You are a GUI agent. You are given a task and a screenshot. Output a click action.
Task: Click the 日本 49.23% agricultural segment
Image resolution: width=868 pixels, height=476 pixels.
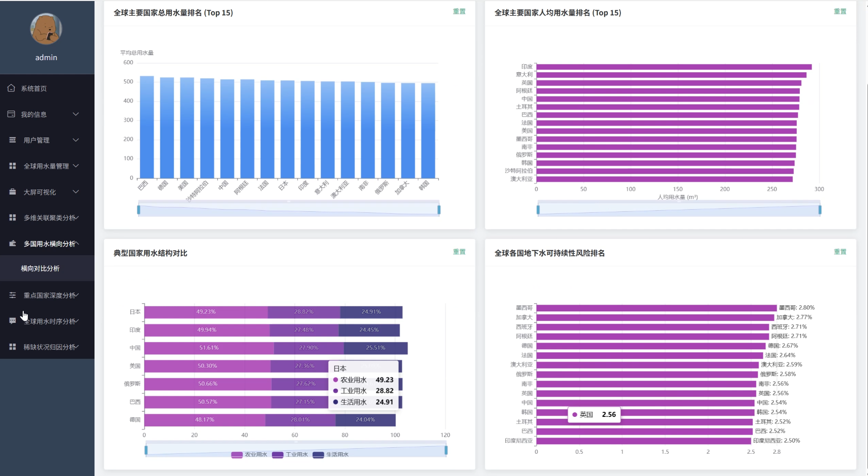(x=206, y=312)
